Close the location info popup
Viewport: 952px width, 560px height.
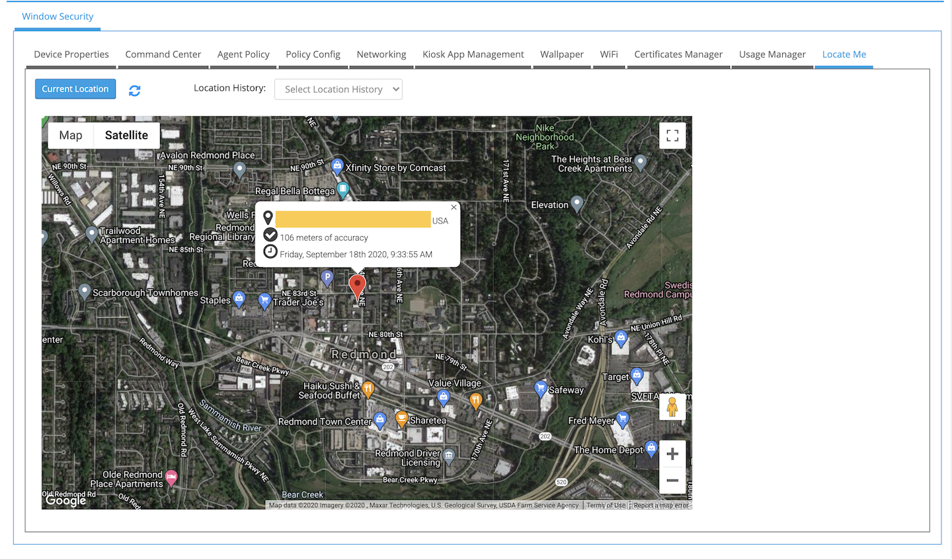click(x=454, y=208)
